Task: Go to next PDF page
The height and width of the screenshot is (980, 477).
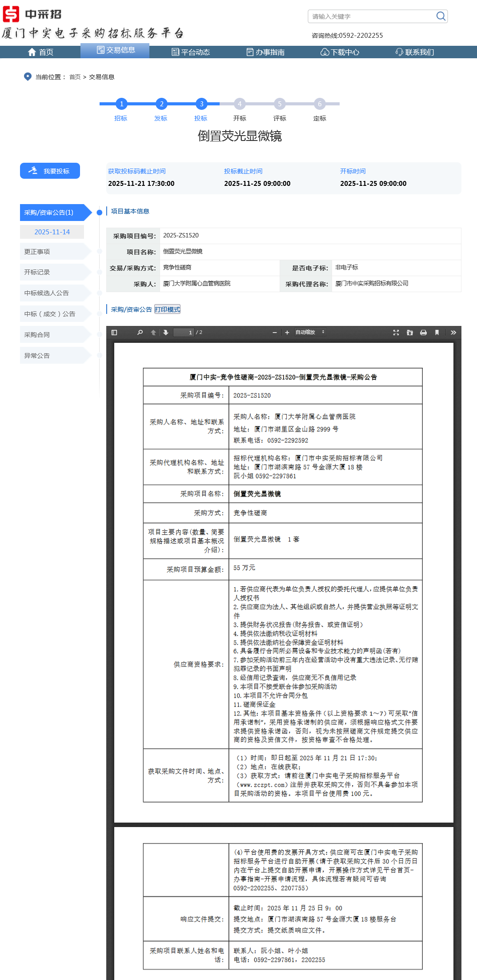Action: pyautogui.click(x=166, y=333)
